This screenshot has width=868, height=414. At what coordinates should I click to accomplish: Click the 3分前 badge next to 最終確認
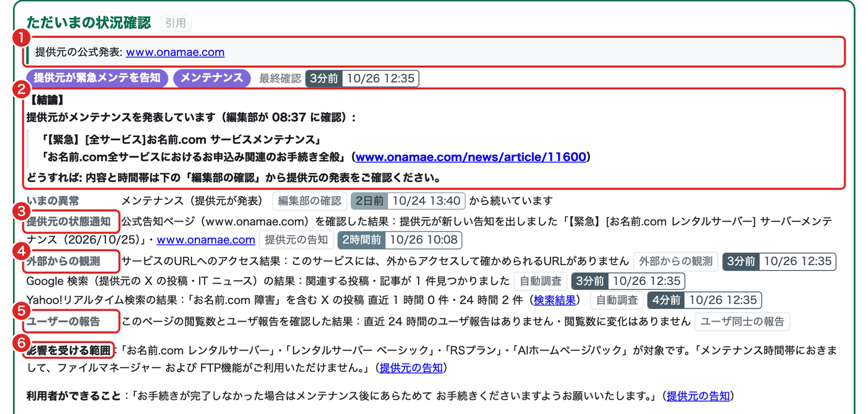coord(324,79)
